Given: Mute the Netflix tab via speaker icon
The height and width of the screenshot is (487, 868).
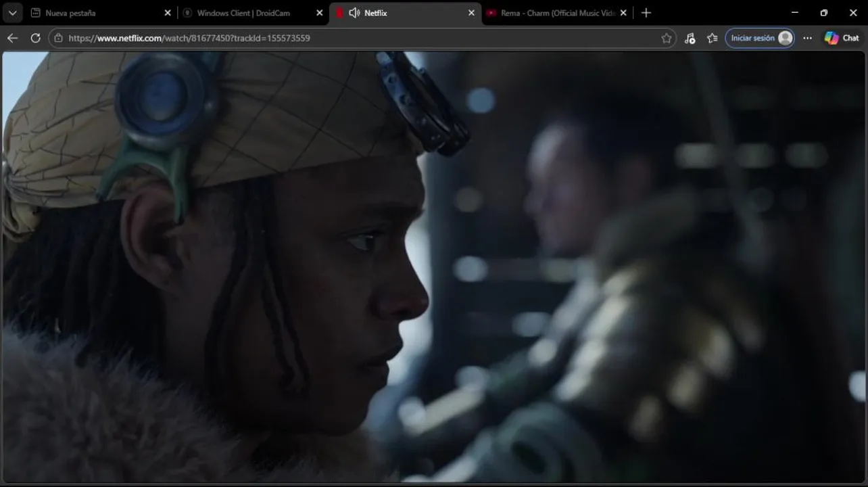Looking at the screenshot, I should click(x=354, y=13).
